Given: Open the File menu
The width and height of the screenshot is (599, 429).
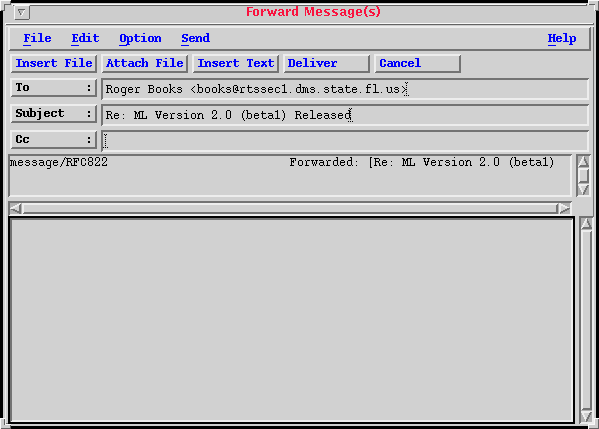Looking at the screenshot, I should point(37,38).
